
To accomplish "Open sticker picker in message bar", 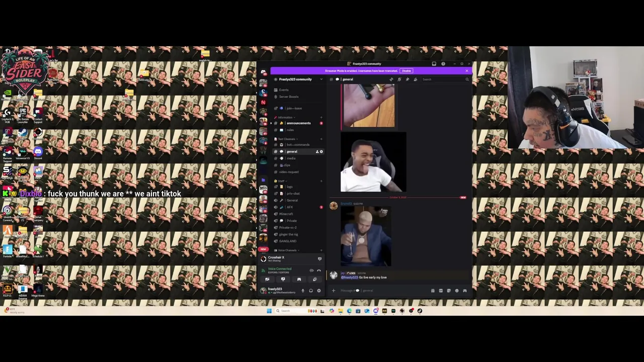I will point(449,291).
